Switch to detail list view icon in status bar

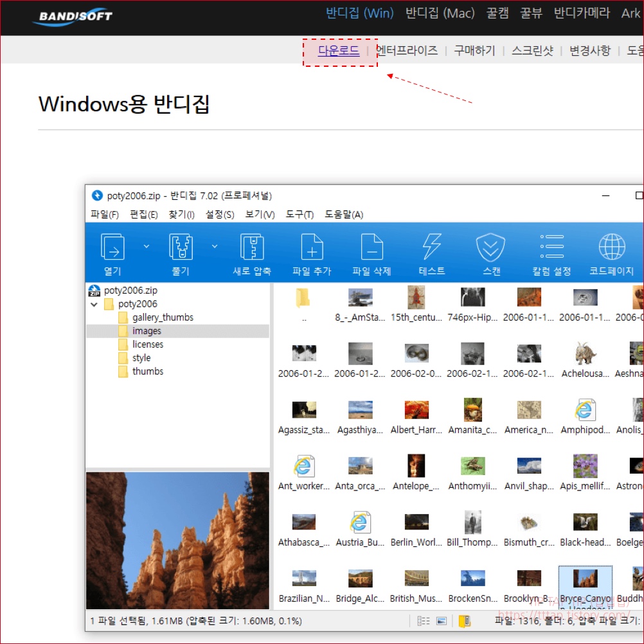point(424,621)
